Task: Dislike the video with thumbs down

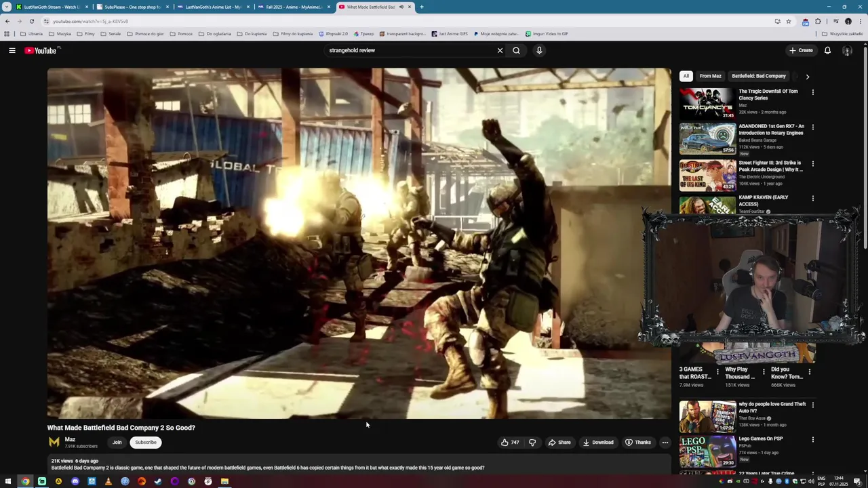Action: tap(532, 443)
